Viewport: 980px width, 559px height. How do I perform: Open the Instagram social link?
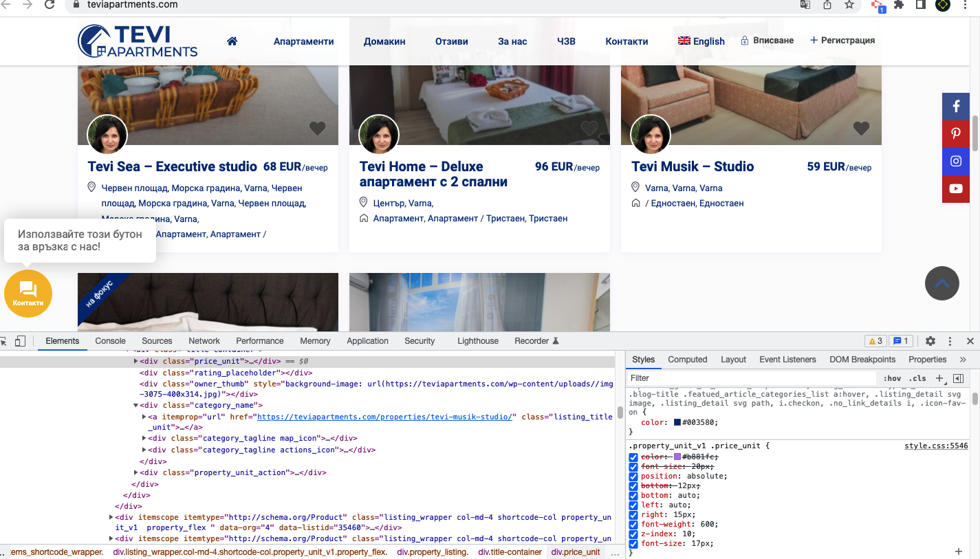click(x=956, y=162)
